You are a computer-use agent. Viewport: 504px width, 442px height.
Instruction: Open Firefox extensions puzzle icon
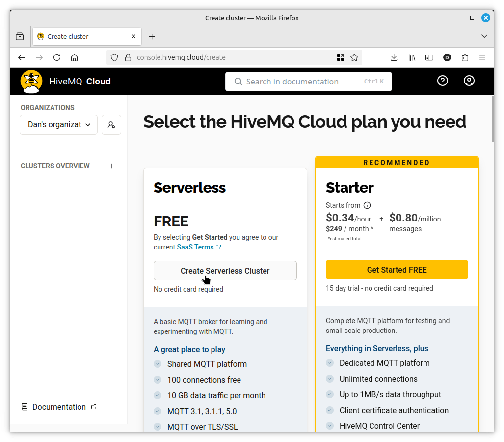pos(465,57)
